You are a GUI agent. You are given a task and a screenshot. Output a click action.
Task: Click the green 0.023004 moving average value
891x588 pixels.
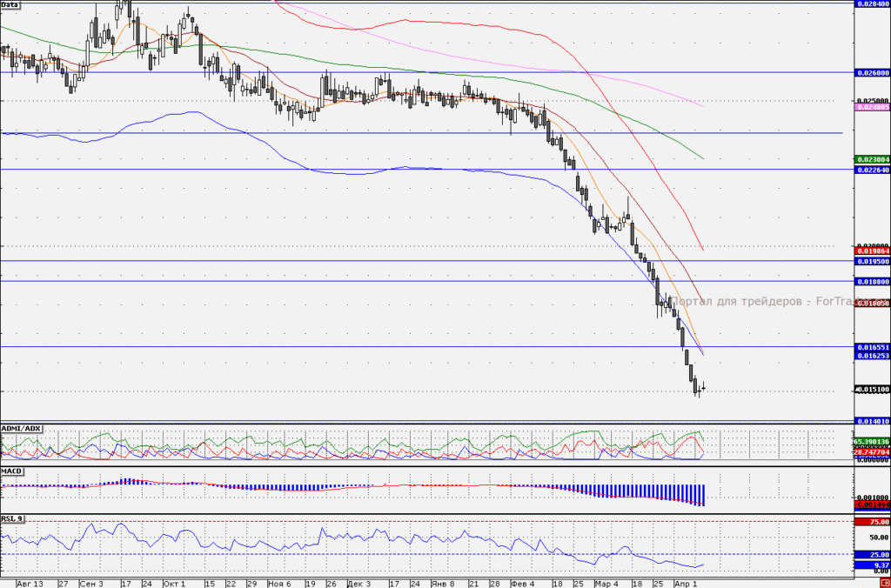[873, 160]
